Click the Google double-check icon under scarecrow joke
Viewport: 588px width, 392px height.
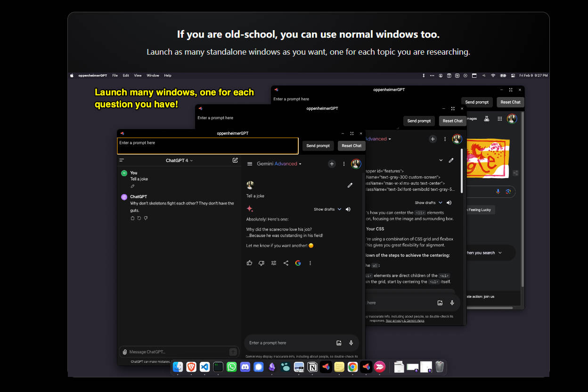pyautogui.click(x=298, y=263)
